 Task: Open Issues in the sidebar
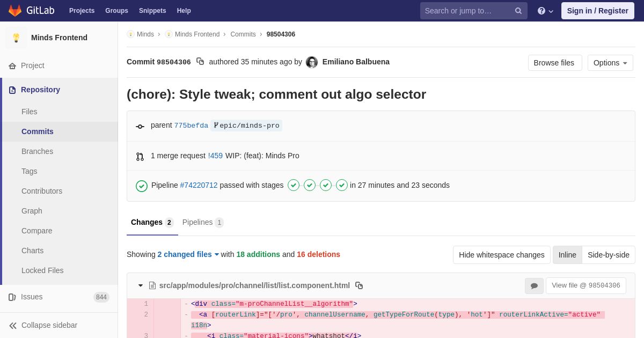59,297
